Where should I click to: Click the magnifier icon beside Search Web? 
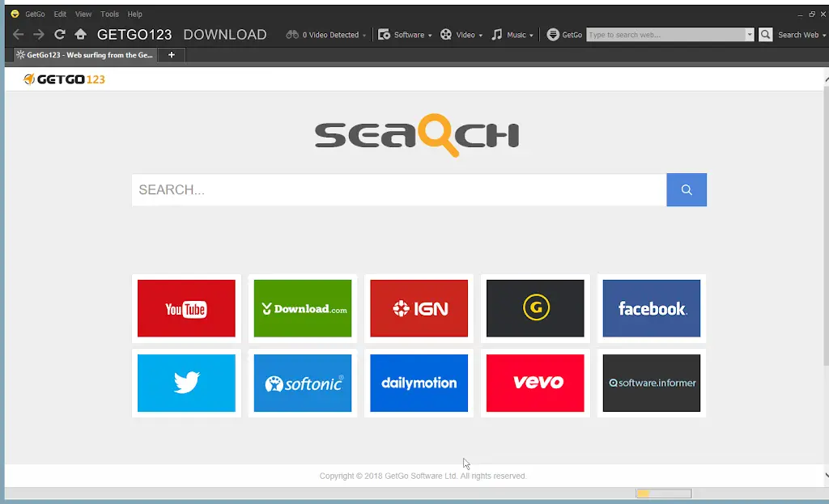[x=766, y=35]
